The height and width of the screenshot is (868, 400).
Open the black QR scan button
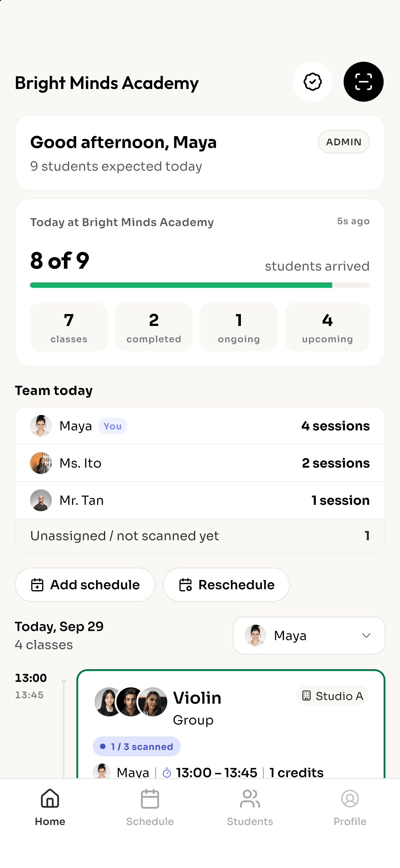click(x=363, y=82)
